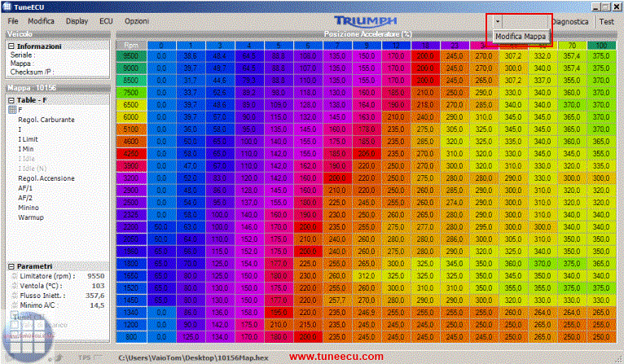Click the Limitatore value 9550
This screenshot has height=364, width=624.
coord(96,276)
